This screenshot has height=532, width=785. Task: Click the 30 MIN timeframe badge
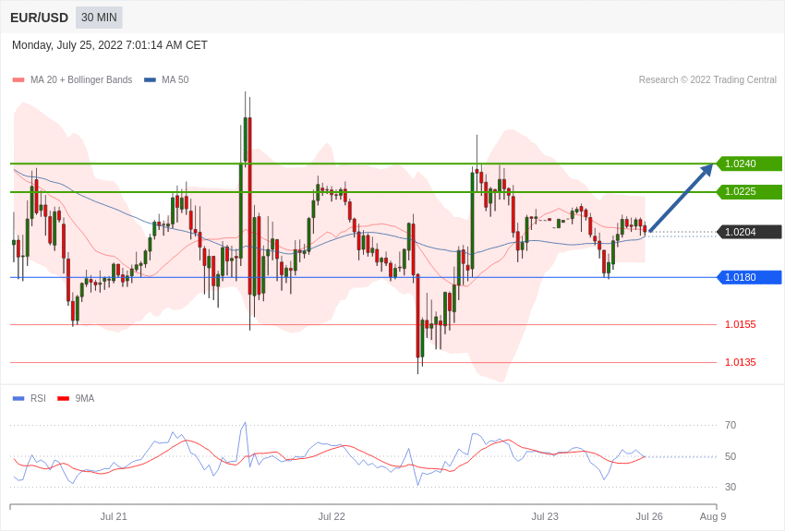coord(99,18)
